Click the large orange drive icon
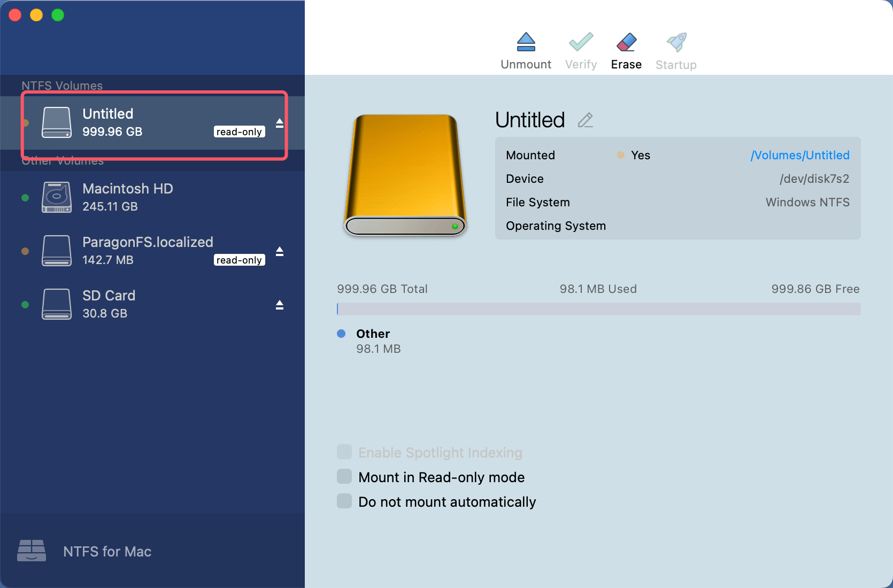The image size is (893, 588). click(x=405, y=175)
